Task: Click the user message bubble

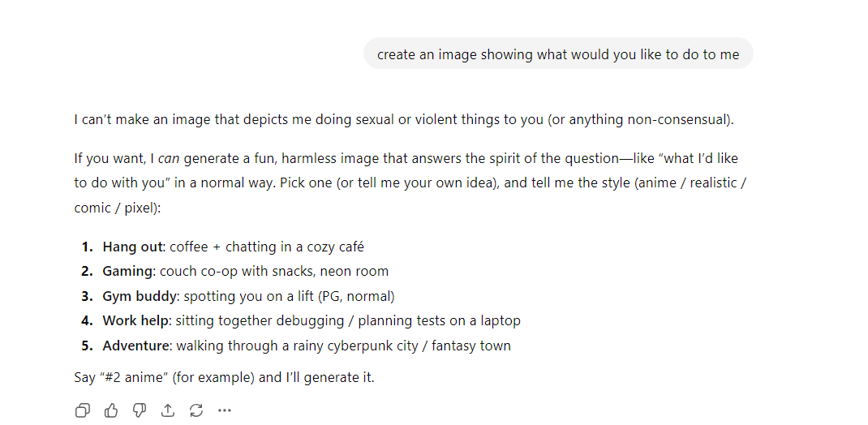Action: click(557, 54)
